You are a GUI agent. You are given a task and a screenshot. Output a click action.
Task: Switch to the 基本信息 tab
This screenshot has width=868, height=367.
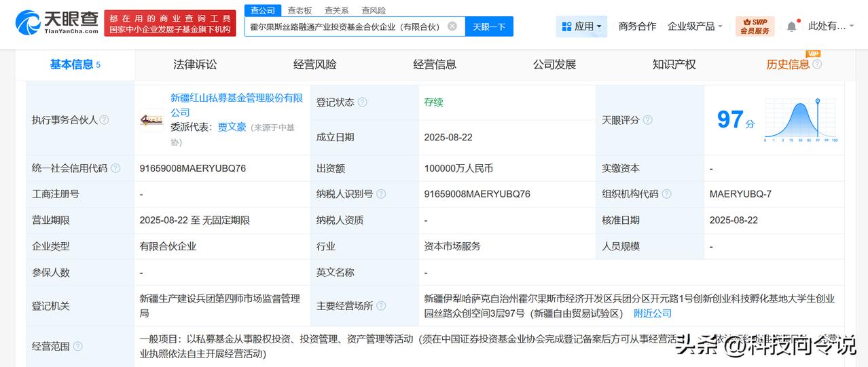point(75,64)
